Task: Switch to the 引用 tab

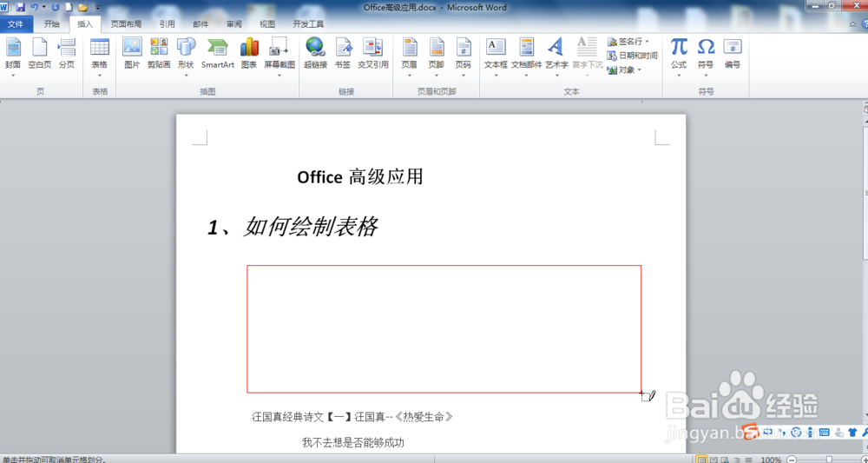Action: point(168,23)
